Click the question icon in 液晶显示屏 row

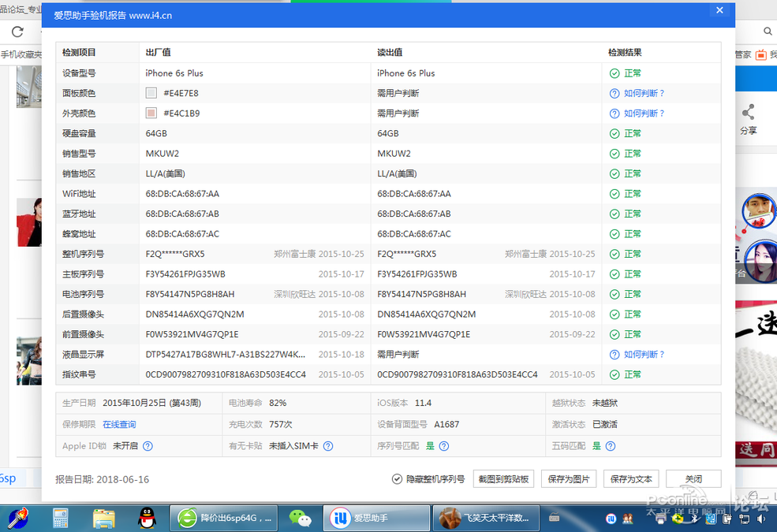(615, 355)
